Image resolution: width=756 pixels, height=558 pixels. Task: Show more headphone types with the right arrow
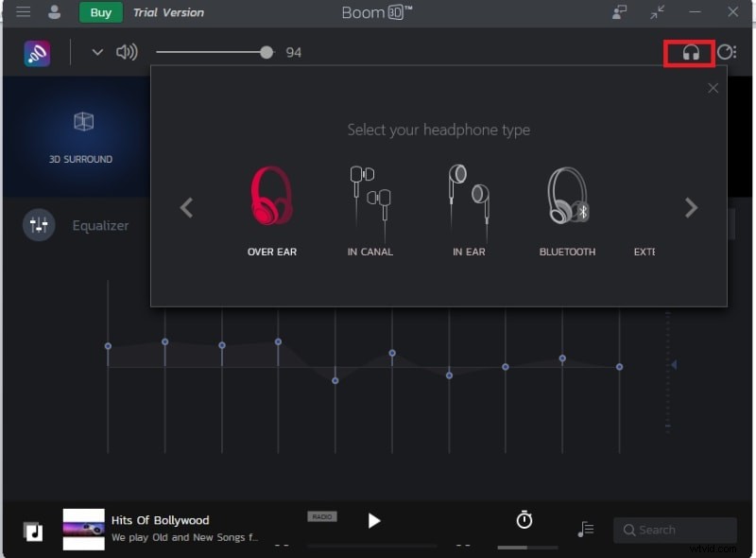(692, 208)
